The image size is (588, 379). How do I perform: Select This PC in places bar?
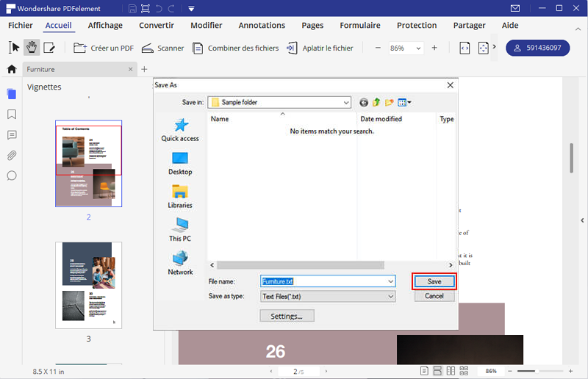coord(180,230)
